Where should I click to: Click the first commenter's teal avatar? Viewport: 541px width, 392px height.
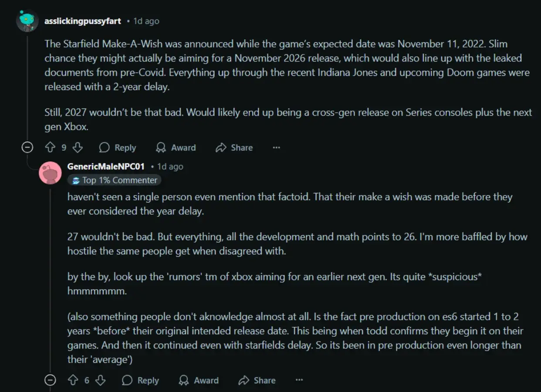[x=27, y=20]
